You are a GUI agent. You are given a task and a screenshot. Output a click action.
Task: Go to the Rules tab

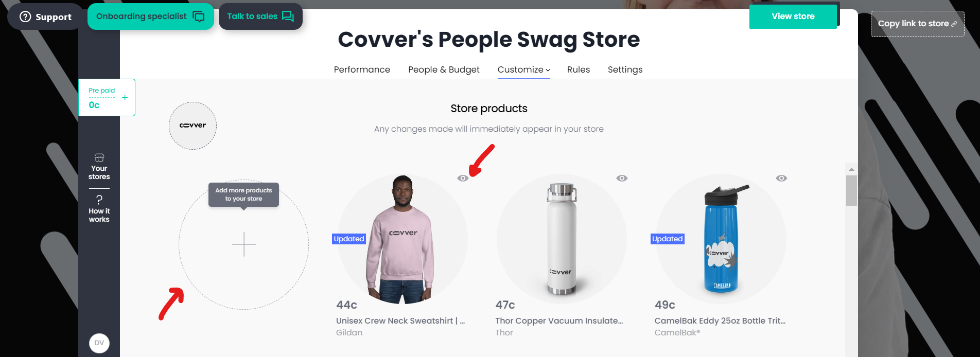[579, 69]
